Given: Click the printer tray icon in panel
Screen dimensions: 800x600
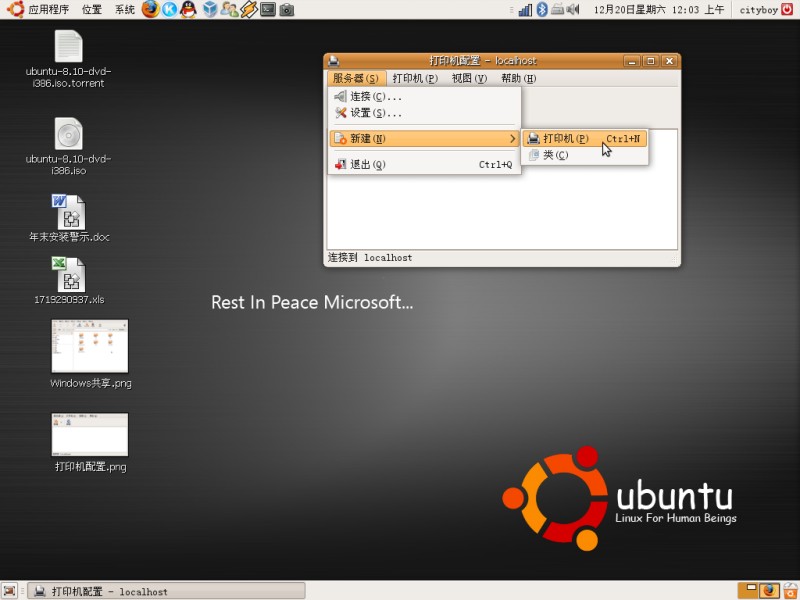Looking at the screenshot, I should coord(557,9).
